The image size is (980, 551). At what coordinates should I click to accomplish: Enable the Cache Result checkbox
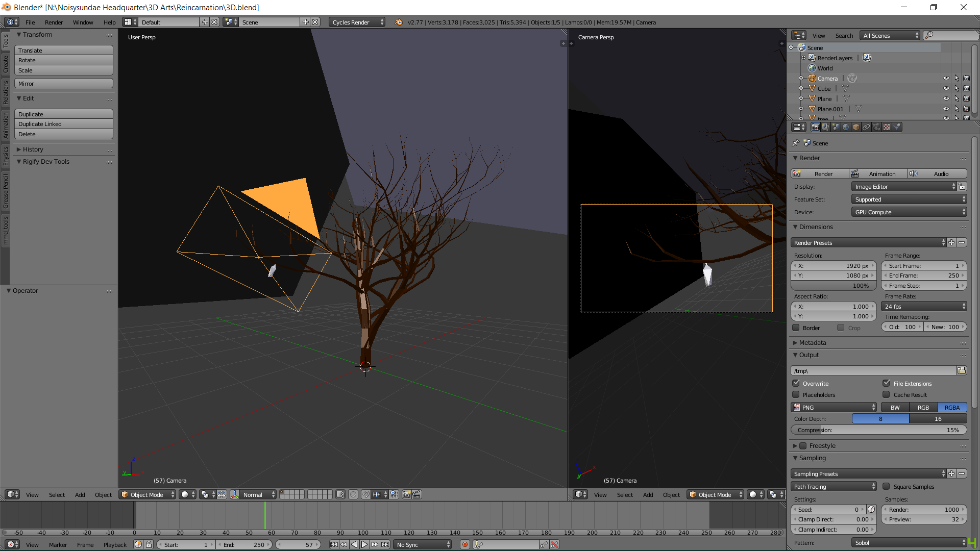point(887,394)
